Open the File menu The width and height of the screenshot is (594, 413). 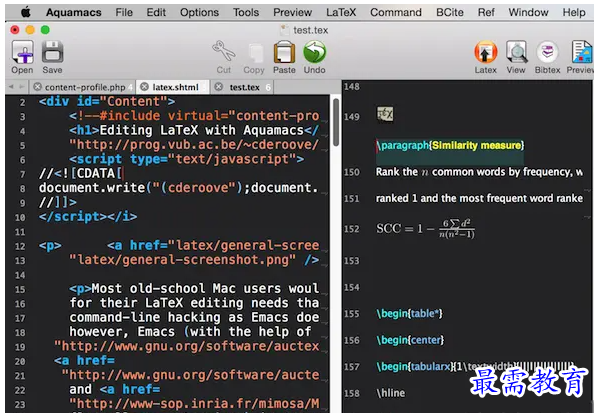point(124,13)
